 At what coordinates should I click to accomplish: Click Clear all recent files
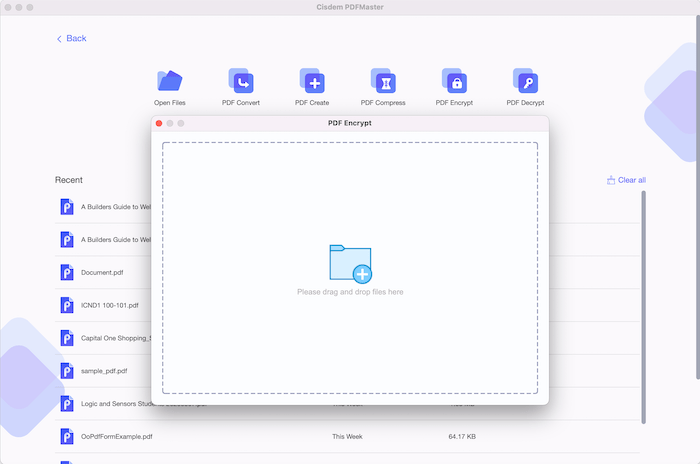click(x=626, y=180)
